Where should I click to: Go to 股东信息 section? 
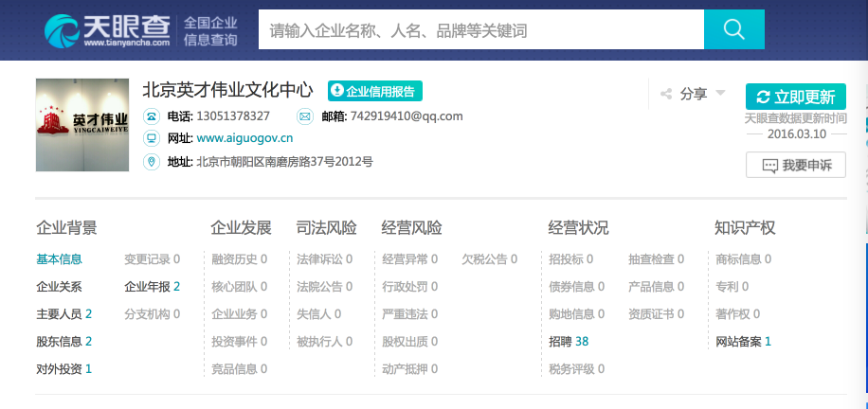click(x=63, y=342)
